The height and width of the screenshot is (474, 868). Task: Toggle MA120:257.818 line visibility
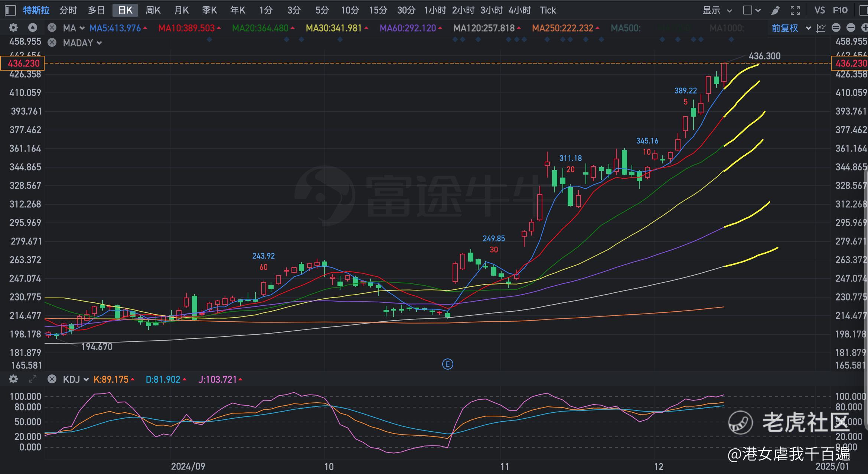[487, 28]
